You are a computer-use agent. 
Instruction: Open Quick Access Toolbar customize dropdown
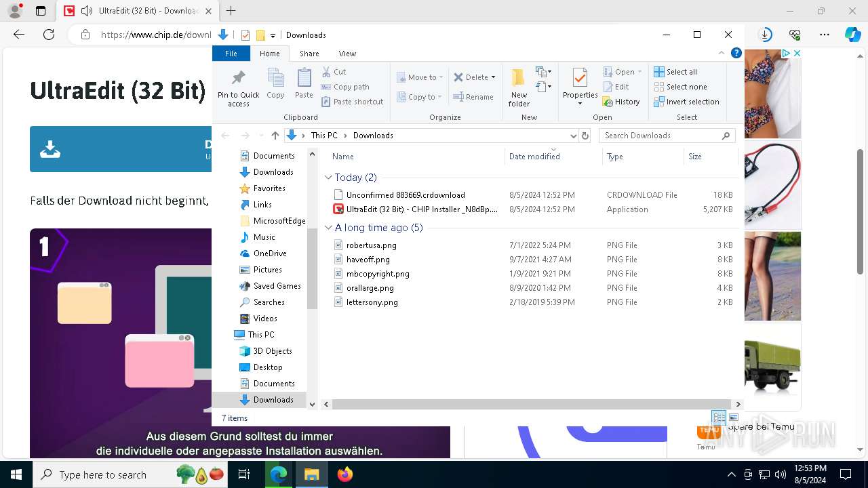tap(273, 35)
